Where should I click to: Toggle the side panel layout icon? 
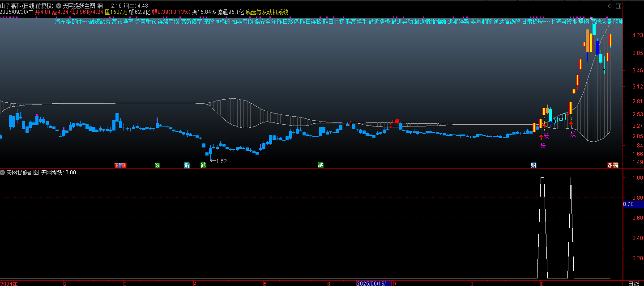tap(618, 6)
